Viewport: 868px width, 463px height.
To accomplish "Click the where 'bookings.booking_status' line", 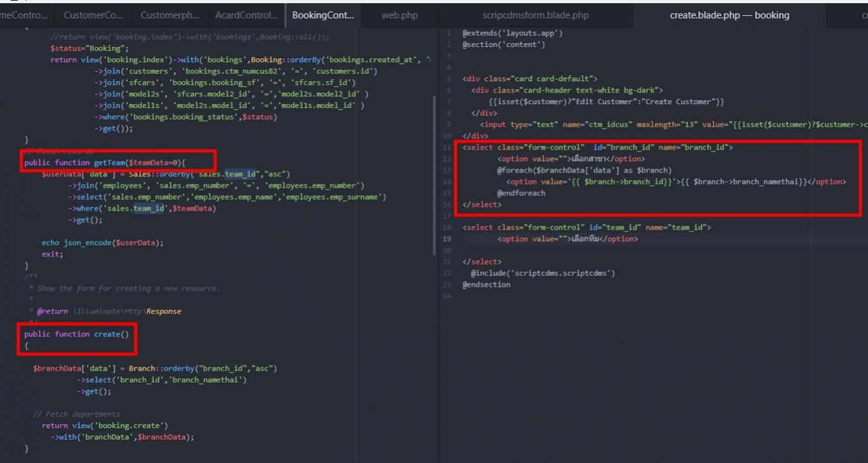I will click(x=186, y=117).
